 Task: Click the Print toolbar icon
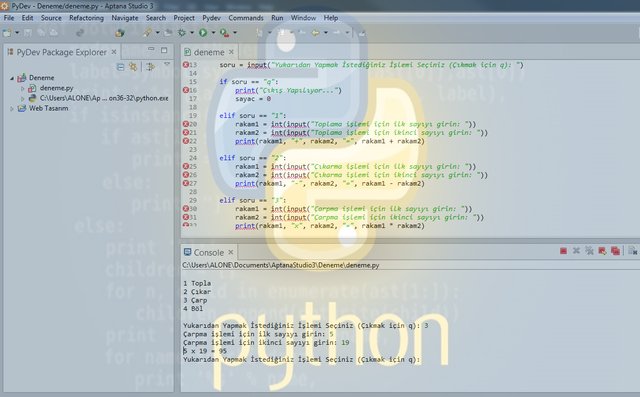click(53, 33)
